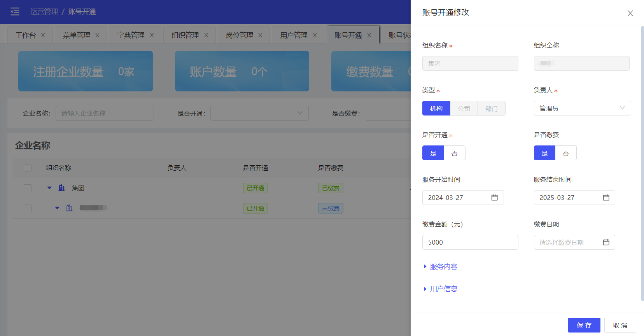Set 是否缴费 to 是
This screenshot has height=336, width=644.
click(544, 153)
